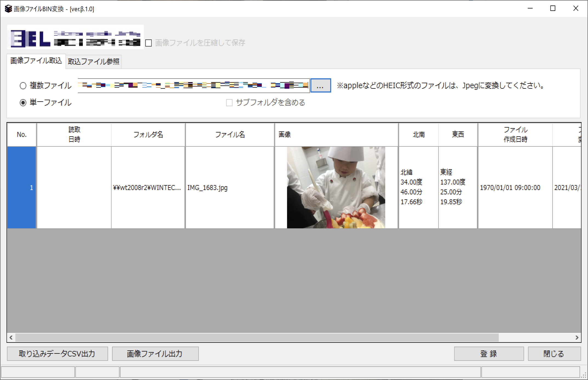
Task: Click right arrow of horizontal scrollbar
Action: tap(577, 338)
